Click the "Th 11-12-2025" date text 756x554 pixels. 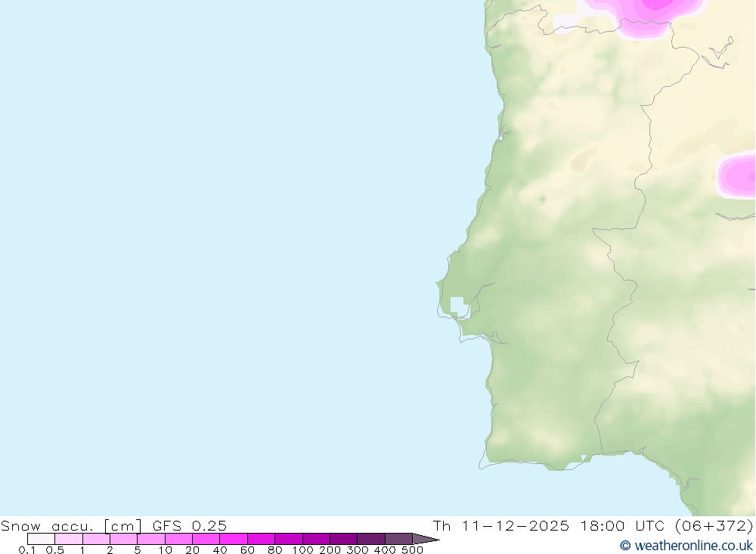point(501,525)
